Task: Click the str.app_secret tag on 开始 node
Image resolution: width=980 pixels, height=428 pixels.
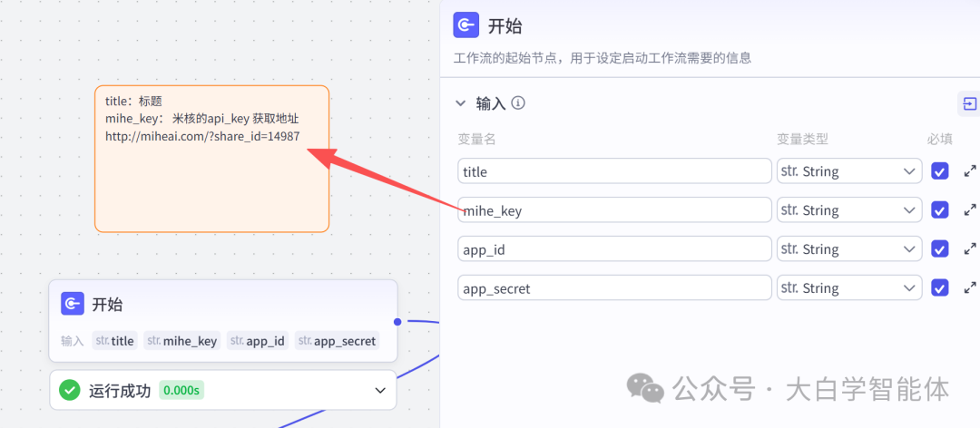Action: point(337,341)
